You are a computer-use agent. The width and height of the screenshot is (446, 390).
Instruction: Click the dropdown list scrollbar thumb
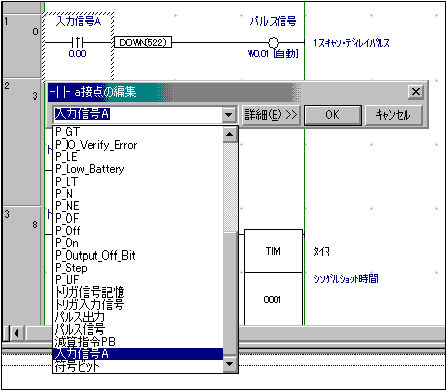(229, 293)
